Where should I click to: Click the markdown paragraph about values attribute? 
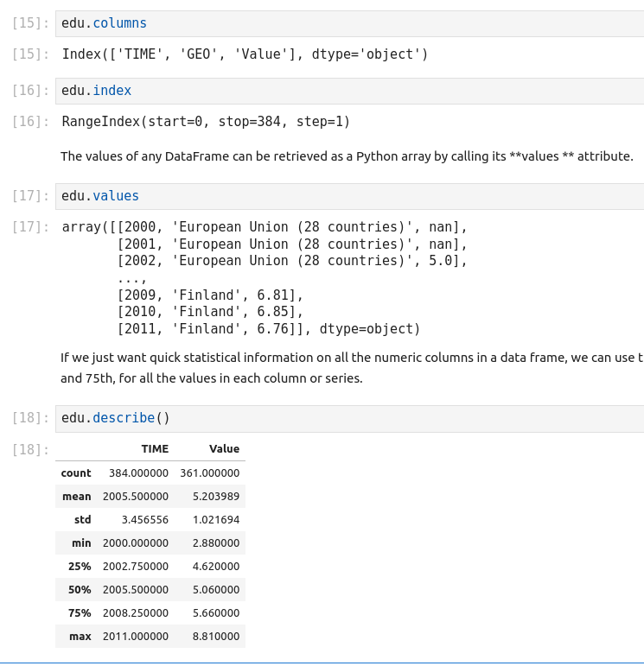346,156
